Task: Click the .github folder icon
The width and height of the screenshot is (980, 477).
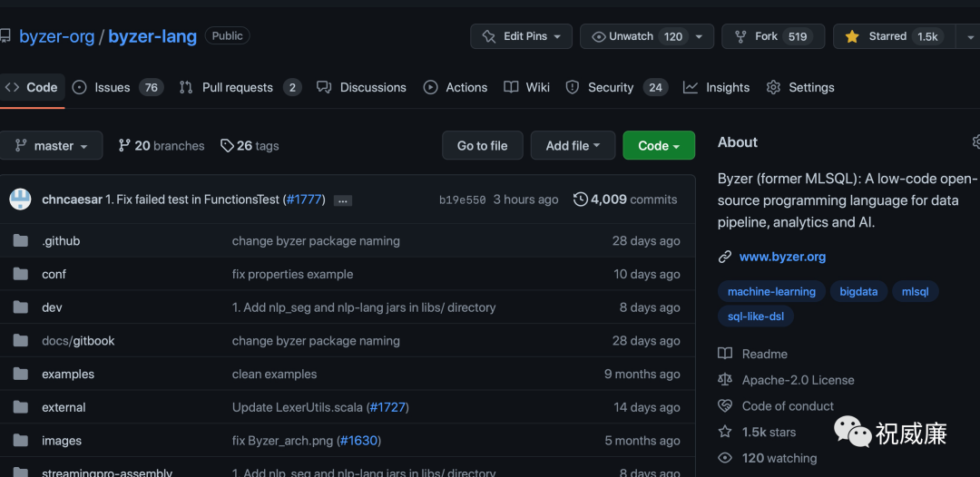Action: click(21, 241)
